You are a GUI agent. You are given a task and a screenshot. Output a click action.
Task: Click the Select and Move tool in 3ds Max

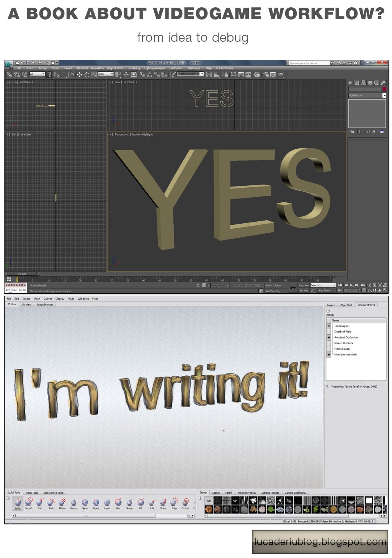[x=79, y=75]
